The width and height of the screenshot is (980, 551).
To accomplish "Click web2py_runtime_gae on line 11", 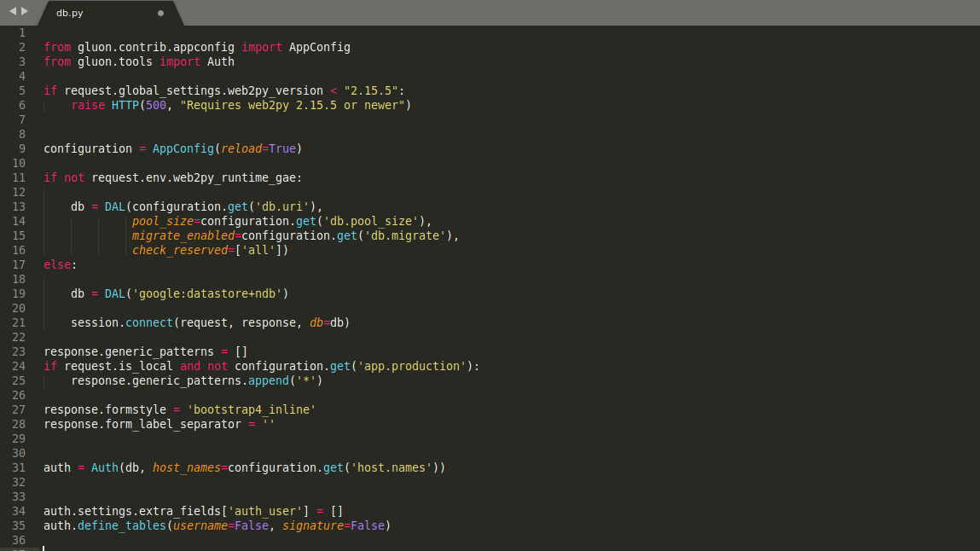I will (235, 177).
